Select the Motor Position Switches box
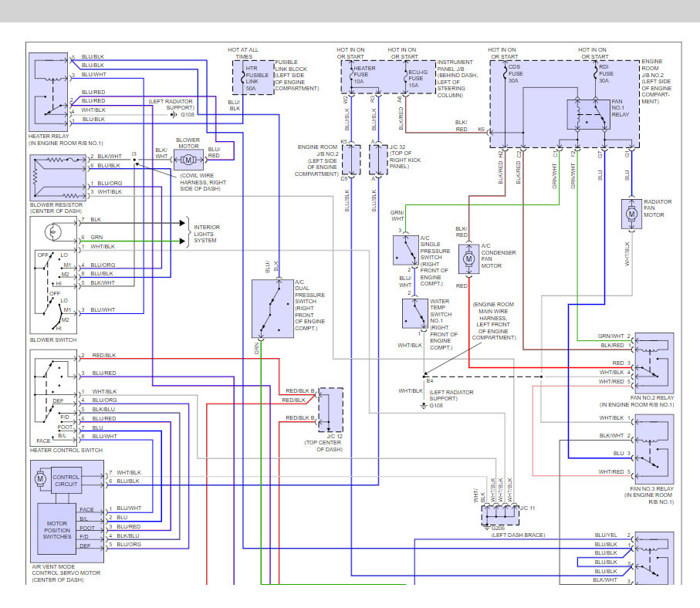 pos(56,529)
